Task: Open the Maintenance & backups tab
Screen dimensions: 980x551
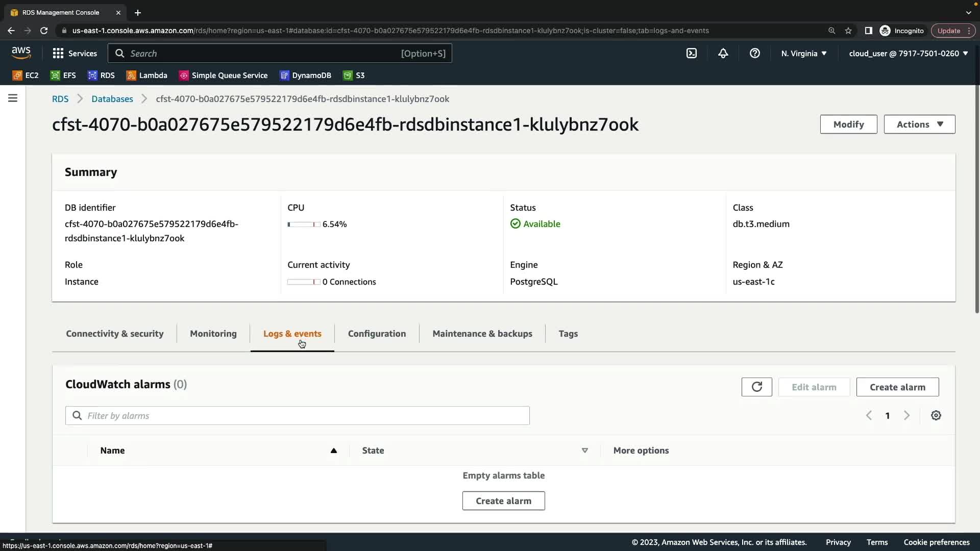Action: tap(482, 334)
